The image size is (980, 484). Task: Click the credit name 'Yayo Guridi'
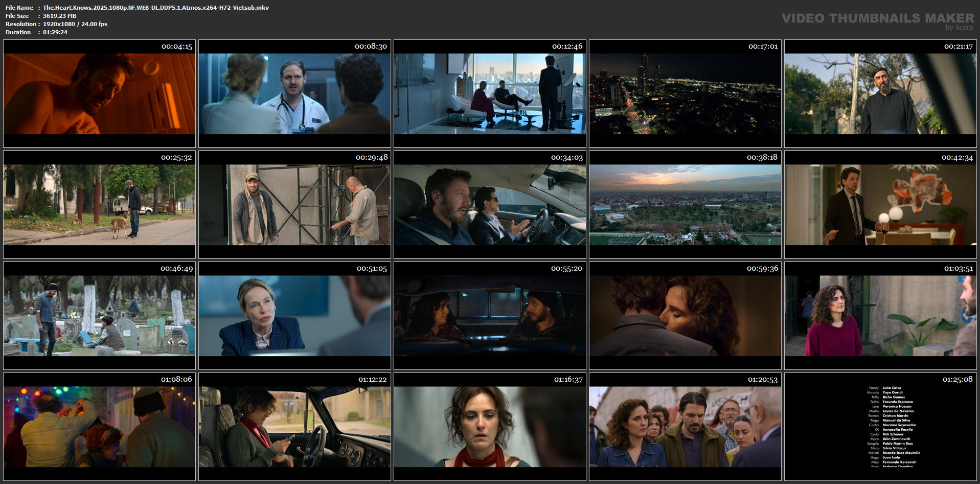coord(893,392)
